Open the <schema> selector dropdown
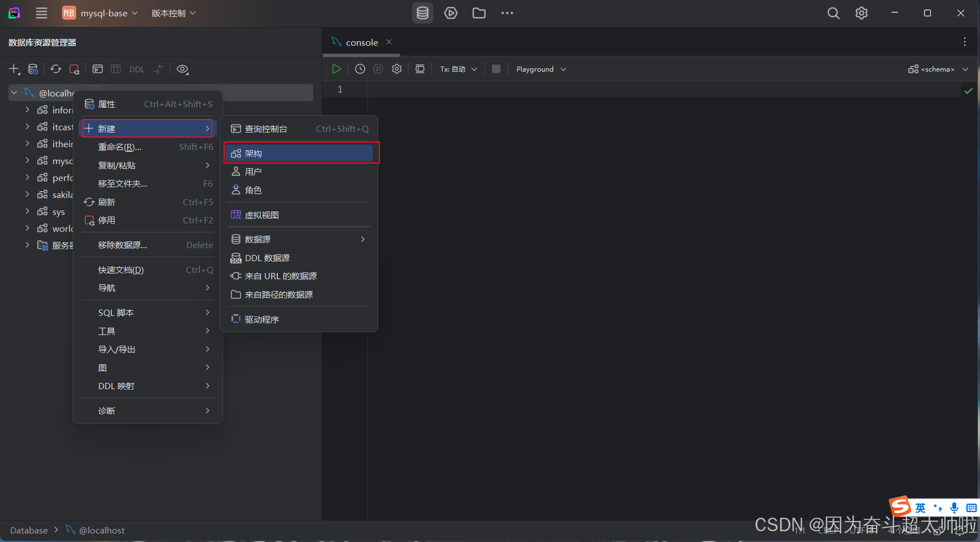The width and height of the screenshot is (980, 542). tap(938, 69)
